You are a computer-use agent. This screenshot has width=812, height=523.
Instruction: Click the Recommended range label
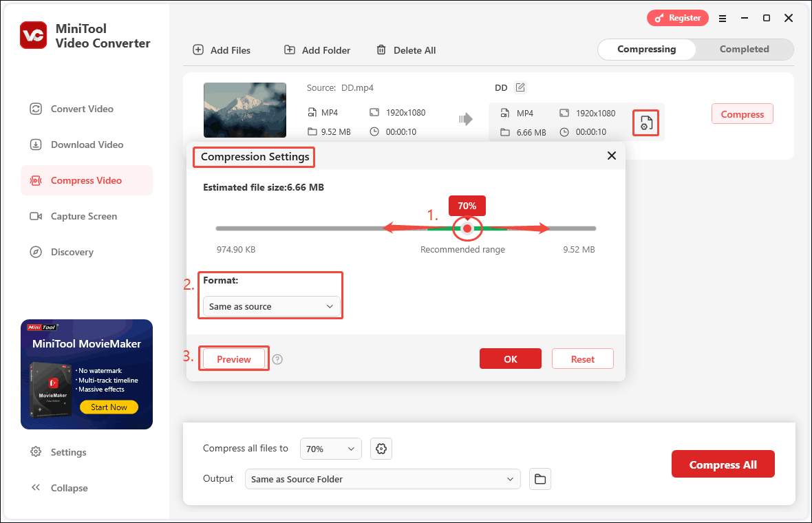point(462,250)
